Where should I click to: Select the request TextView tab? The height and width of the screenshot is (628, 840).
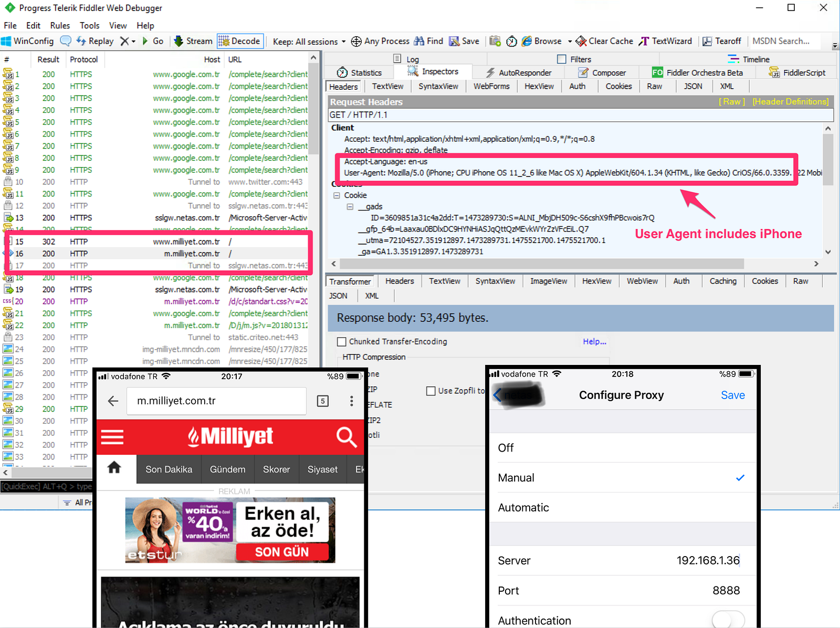387,86
